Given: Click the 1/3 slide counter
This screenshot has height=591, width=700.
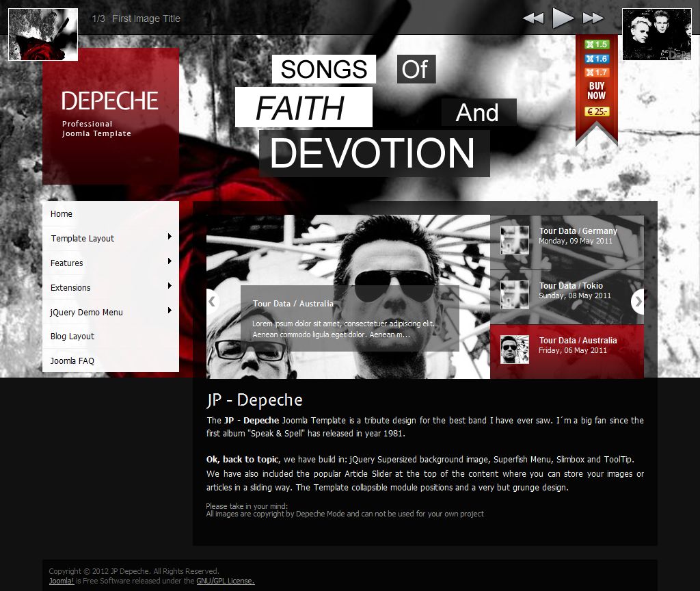Looking at the screenshot, I should tap(98, 18).
